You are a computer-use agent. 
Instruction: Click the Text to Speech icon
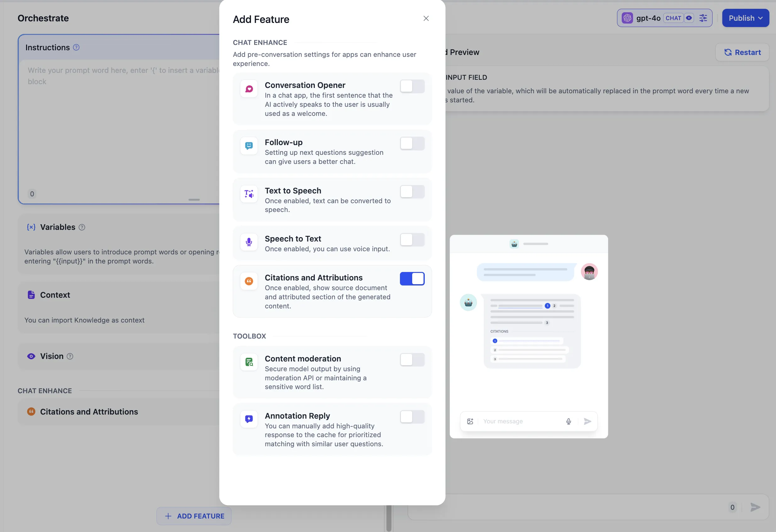coord(249,194)
